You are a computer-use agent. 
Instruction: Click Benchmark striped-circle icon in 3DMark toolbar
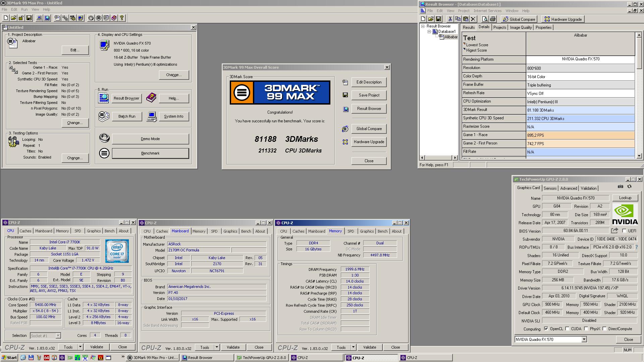[x=99, y=18]
